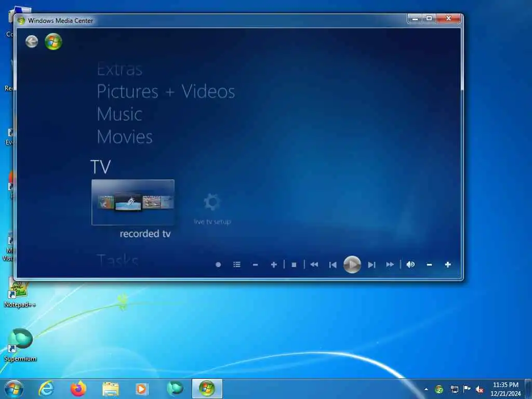Select the Notepad++ desktop shortcut
This screenshot has width=532, height=399.
click(19, 292)
